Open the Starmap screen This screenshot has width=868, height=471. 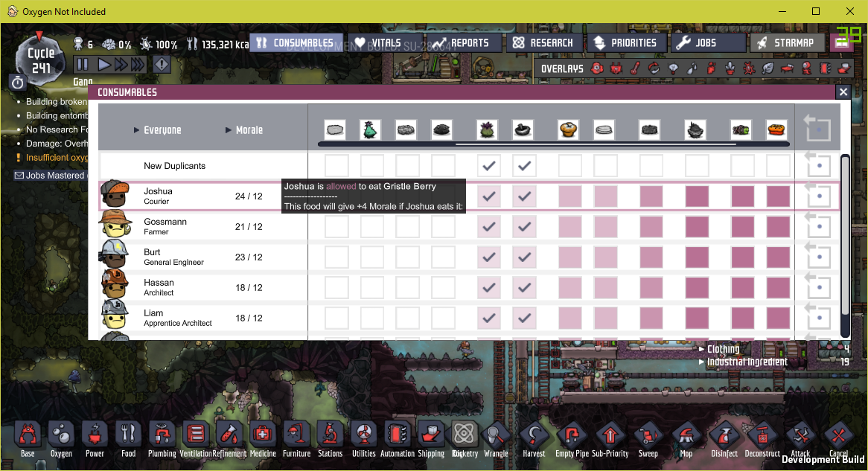point(787,42)
